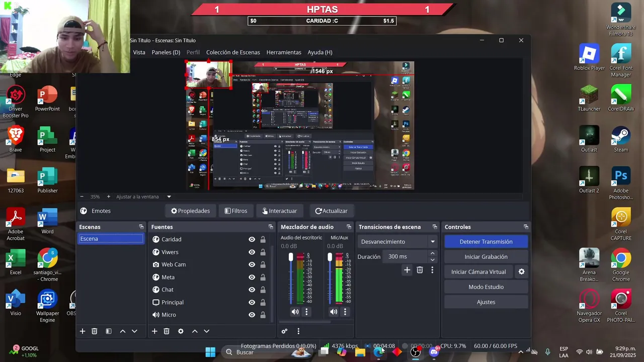This screenshot has height=362, width=644.
Task: Click audio mixer horizontal scrollbar
Action: pos(304,322)
